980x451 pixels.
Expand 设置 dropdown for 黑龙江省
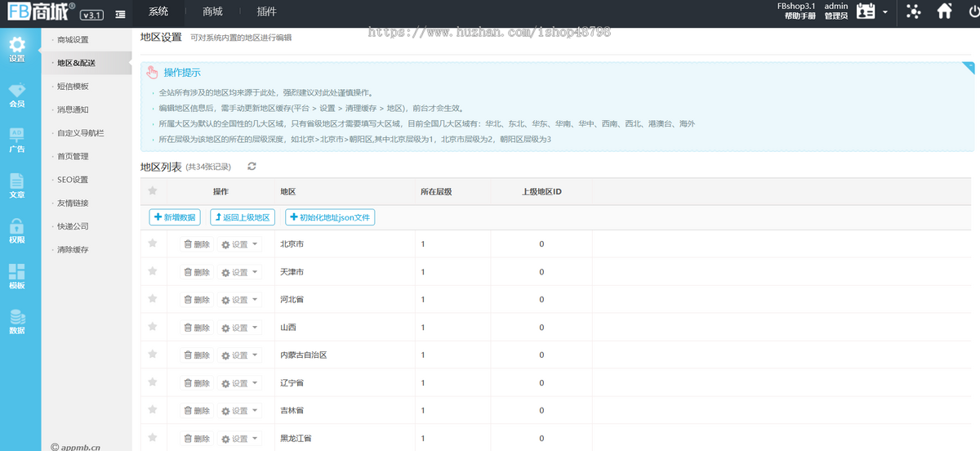click(239, 439)
